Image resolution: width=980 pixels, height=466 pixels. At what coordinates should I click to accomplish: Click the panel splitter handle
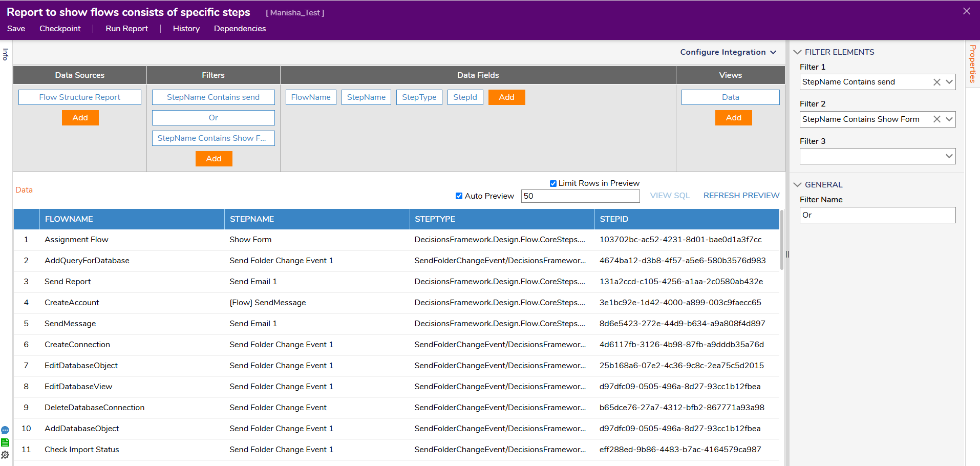pos(787,254)
